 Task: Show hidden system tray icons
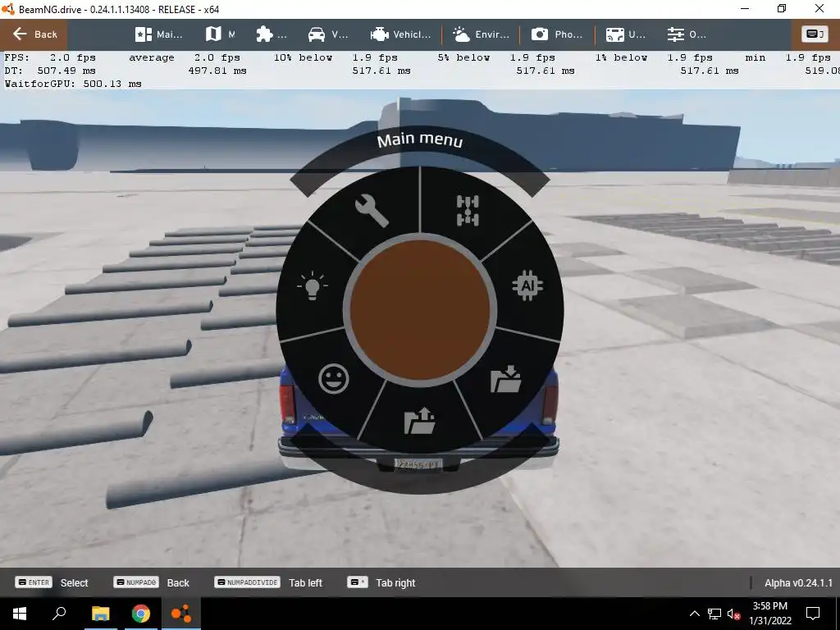coord(694,614)
